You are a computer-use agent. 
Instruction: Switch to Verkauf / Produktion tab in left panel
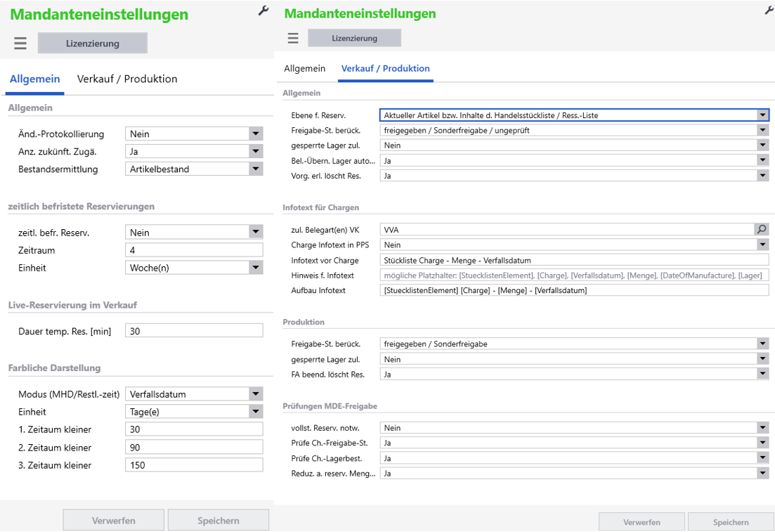tap(127, 79)
